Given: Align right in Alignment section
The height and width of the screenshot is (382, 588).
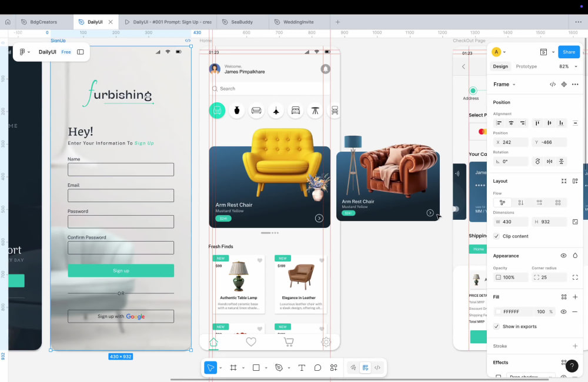Looking at the screenshot, I should 522,123.
